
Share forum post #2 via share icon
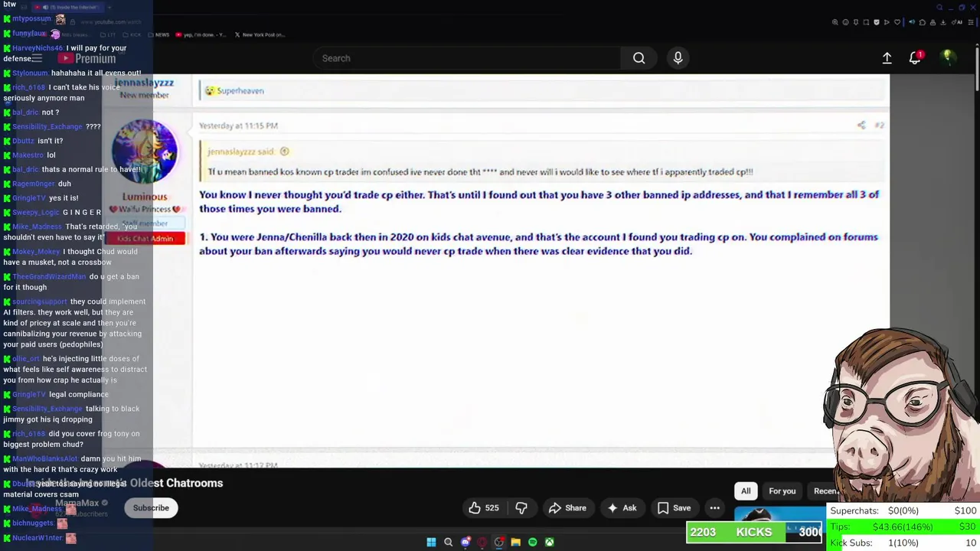tap(861, 126)
